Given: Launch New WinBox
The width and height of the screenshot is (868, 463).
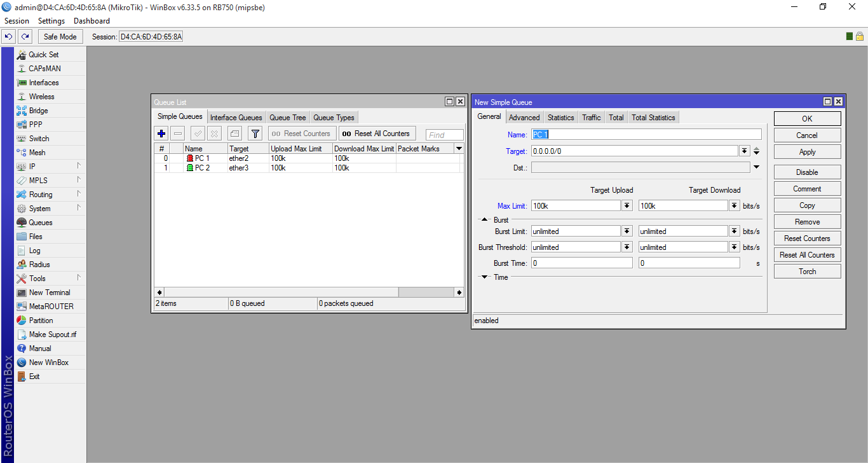Looking at the screenshot, I should [x=48, y=363].
